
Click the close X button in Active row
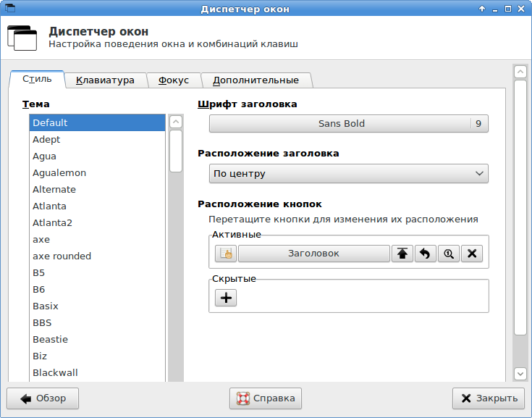coord(472,254)
